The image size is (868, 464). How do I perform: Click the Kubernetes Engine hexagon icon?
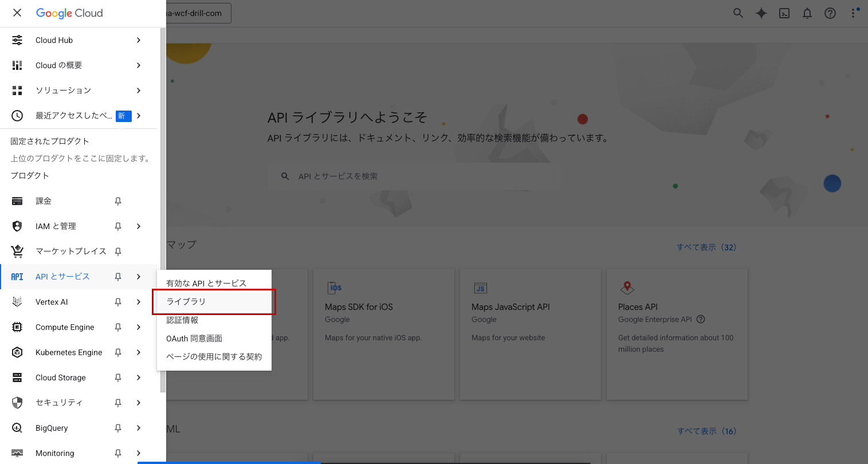coord(17,352)
